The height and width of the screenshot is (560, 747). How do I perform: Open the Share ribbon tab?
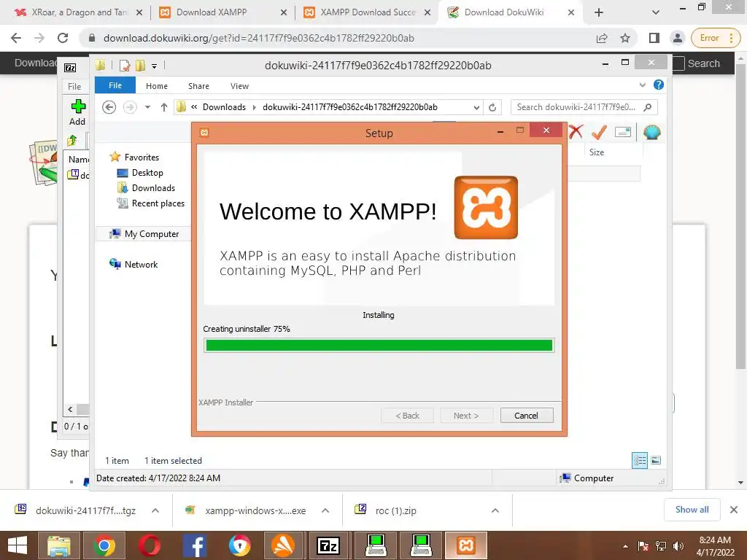point(198,86)
